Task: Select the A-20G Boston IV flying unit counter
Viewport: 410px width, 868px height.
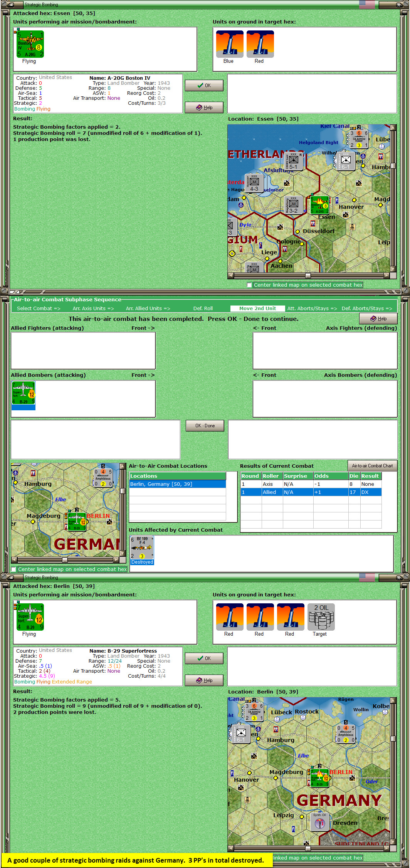Action: tap(30, 44)
